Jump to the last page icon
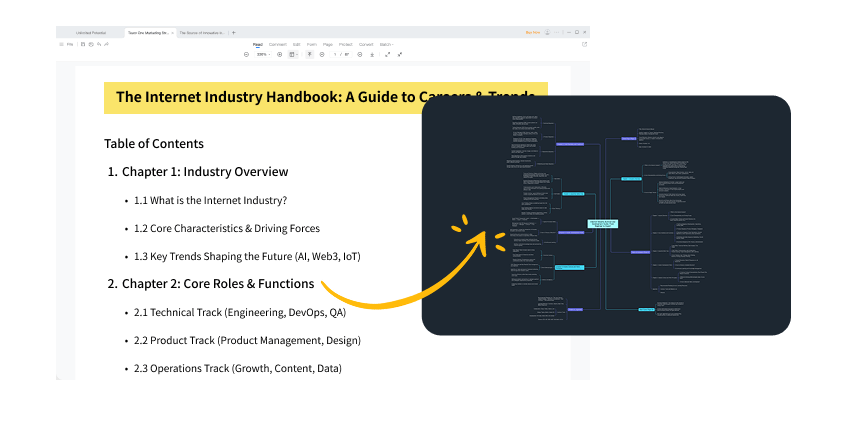 point(372,54)
